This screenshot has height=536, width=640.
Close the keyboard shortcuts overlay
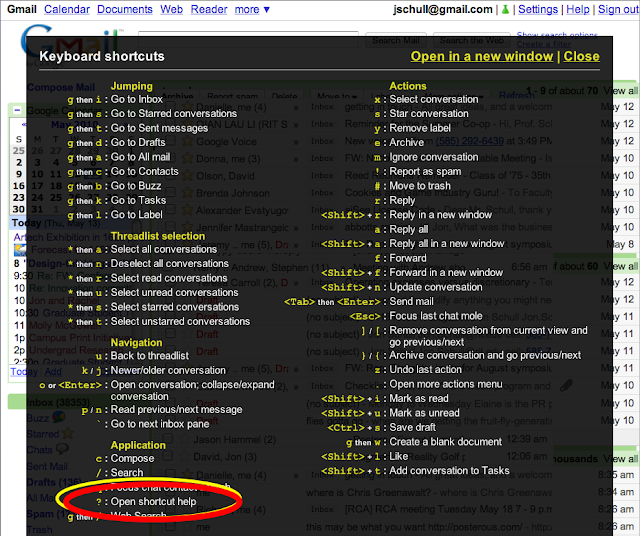pyautogui.click(x=582, y=56)
